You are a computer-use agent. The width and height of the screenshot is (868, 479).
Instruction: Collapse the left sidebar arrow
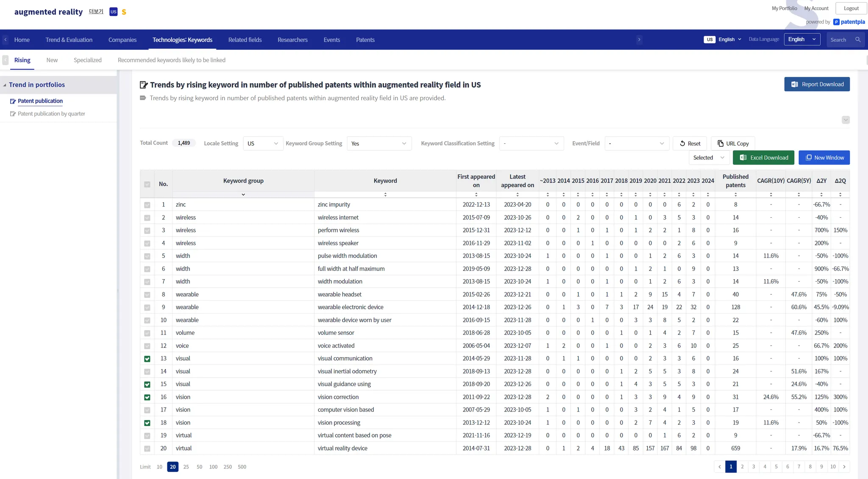point(5,60)
